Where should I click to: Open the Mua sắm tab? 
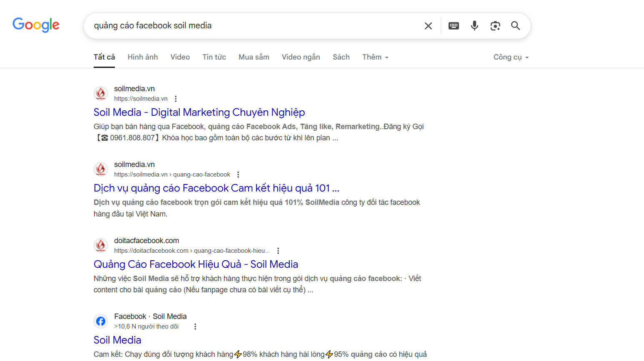click(x=254, y=57)
